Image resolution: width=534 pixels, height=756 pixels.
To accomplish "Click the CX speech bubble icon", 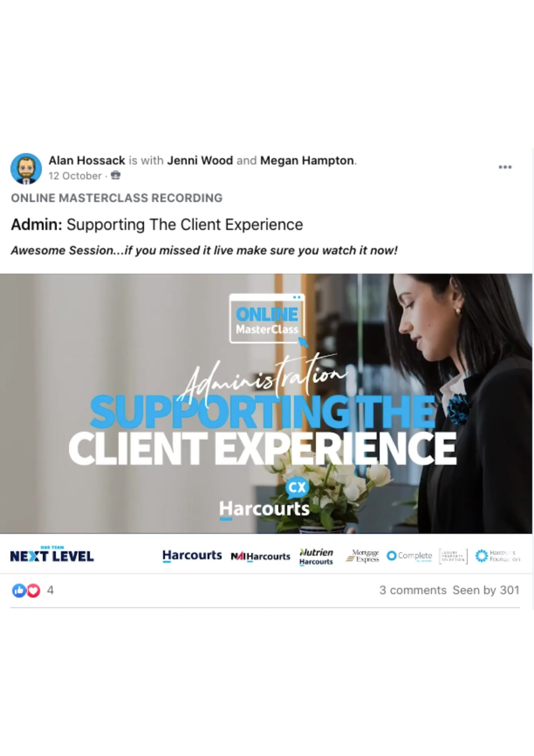I will pyautogui.click(x=297, y=488).
